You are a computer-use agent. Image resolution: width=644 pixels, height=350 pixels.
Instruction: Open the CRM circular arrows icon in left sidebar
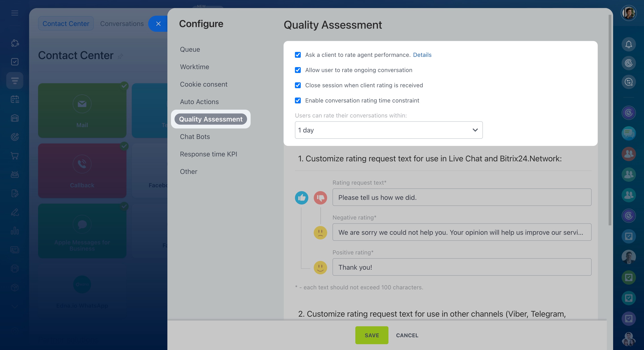(15, 43)
